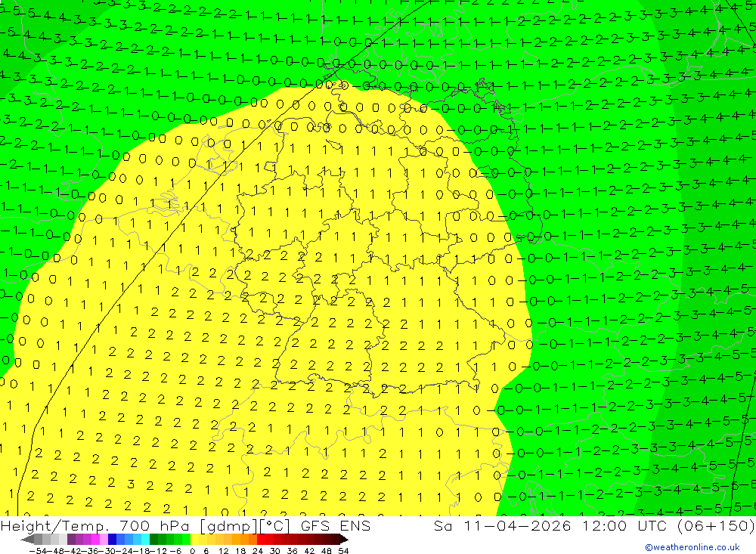
Task: Select the light pink swatch in the legend
Action: (104, 540)
